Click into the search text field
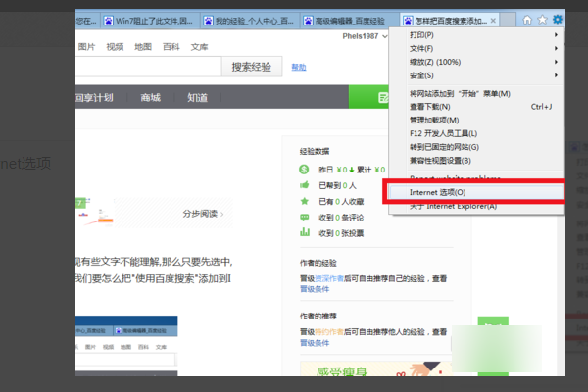The height and width of the screenshot is (392, 588). [x=149, y=67]
